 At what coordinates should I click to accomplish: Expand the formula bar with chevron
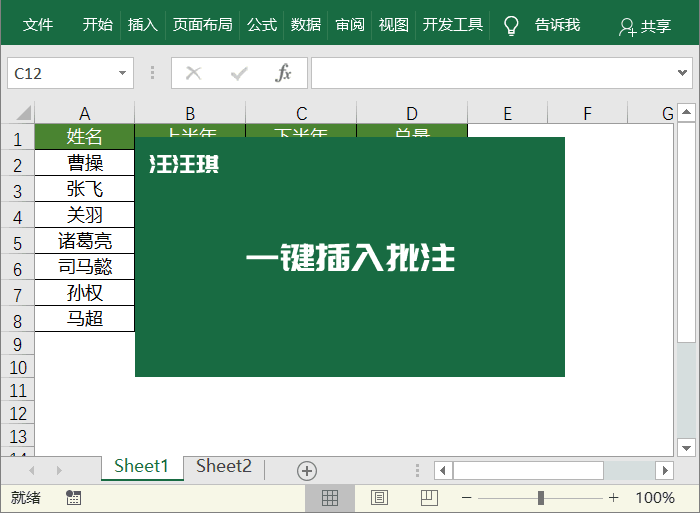click(684, 73)
